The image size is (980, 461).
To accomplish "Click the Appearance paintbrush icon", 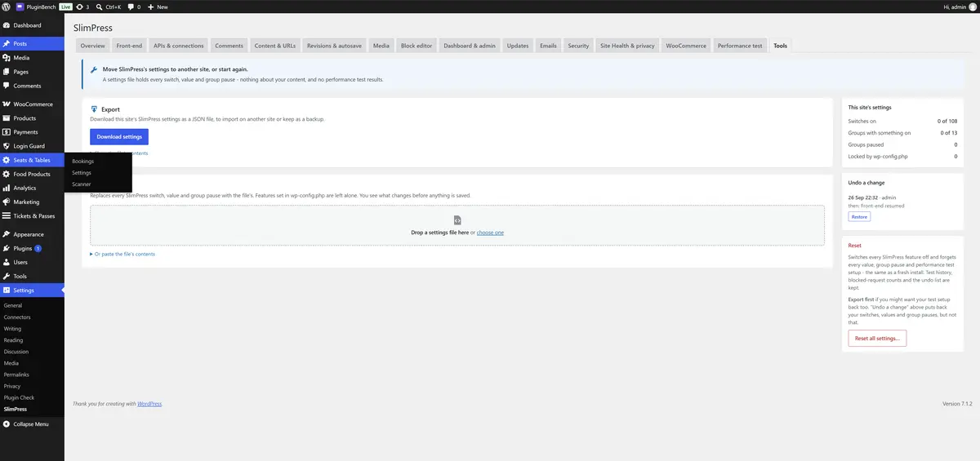I will coord(7,234).
